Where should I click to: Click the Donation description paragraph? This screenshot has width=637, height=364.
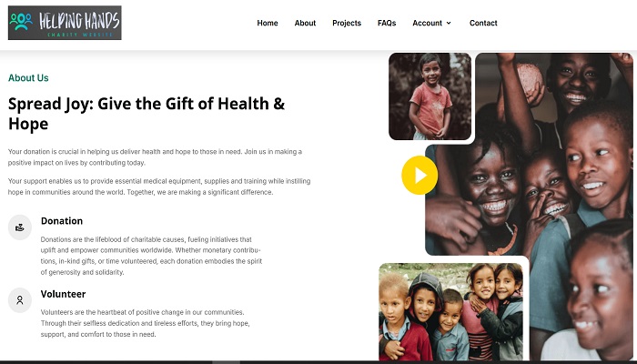[x=151, y=256]
